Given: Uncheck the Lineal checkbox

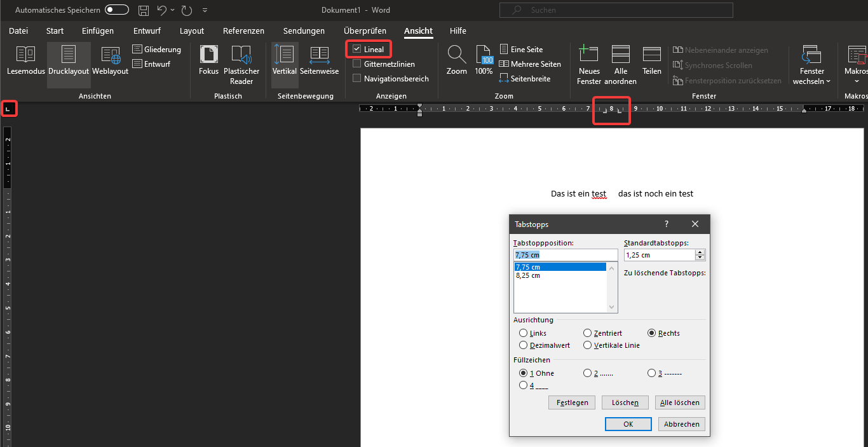Looking at the screenshot, I should pyautogui.click(x=357, y=49).
